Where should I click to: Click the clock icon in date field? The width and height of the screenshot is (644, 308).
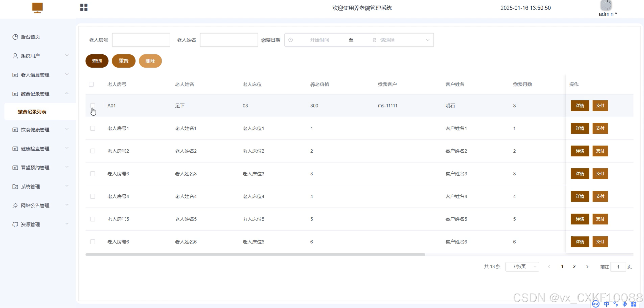point(291,40)
